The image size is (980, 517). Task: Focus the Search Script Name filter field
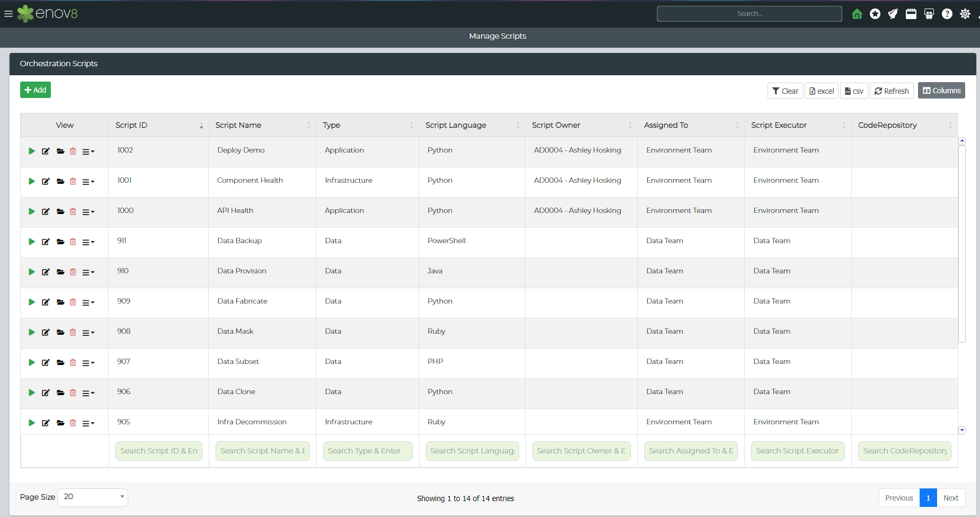click(x=263, y=451)
